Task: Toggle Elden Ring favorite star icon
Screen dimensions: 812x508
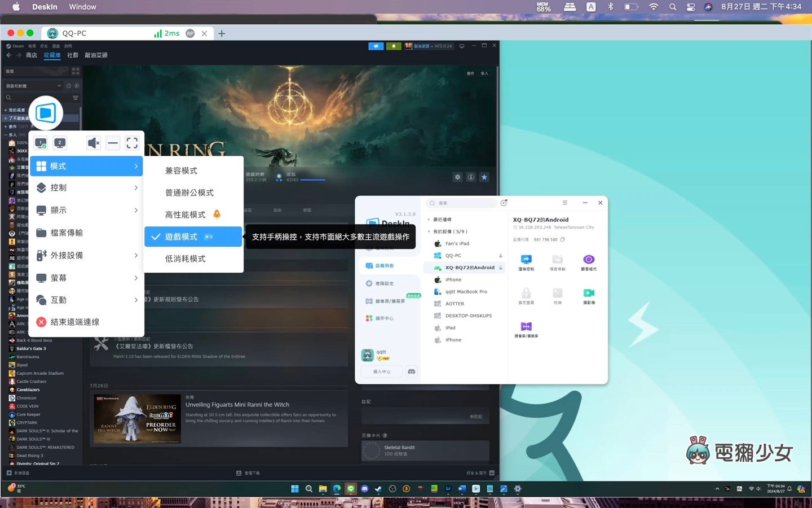Action: click(484, 177)
